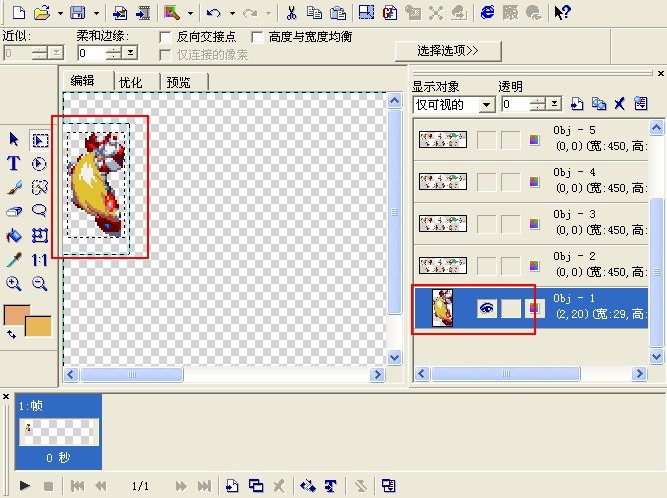
Task: Select the Lasso selection tool
Action: click(40, 210)
